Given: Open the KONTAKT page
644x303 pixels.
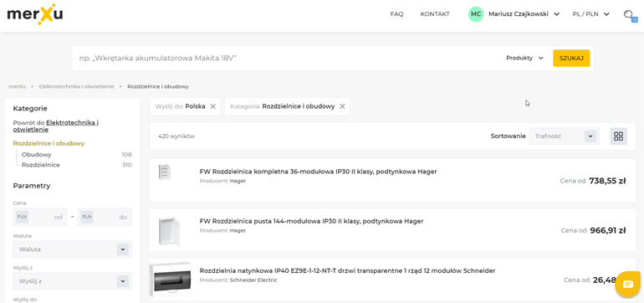Looking at the screenshot, I should [x=435, y=14].
